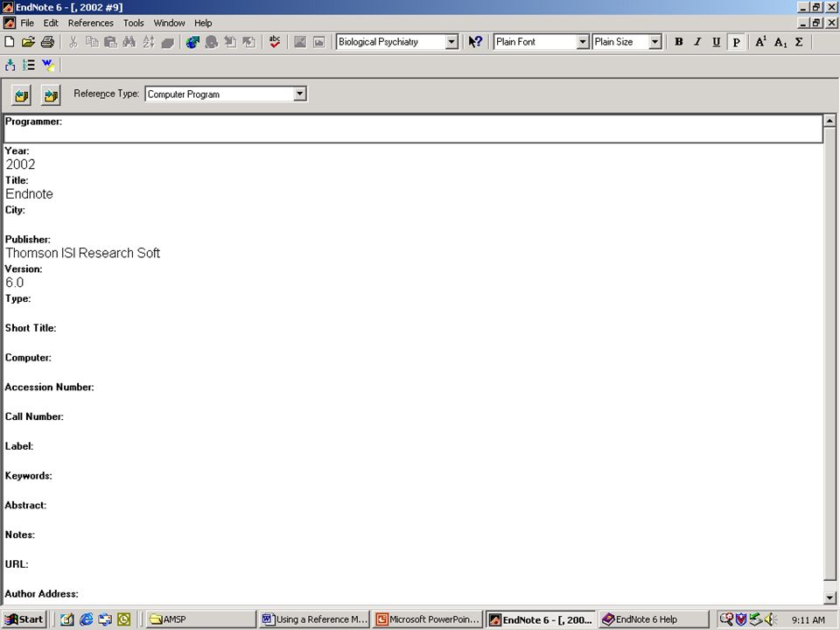Click the volume speaker tray icon
840x630 pixels.
point(770,619)
